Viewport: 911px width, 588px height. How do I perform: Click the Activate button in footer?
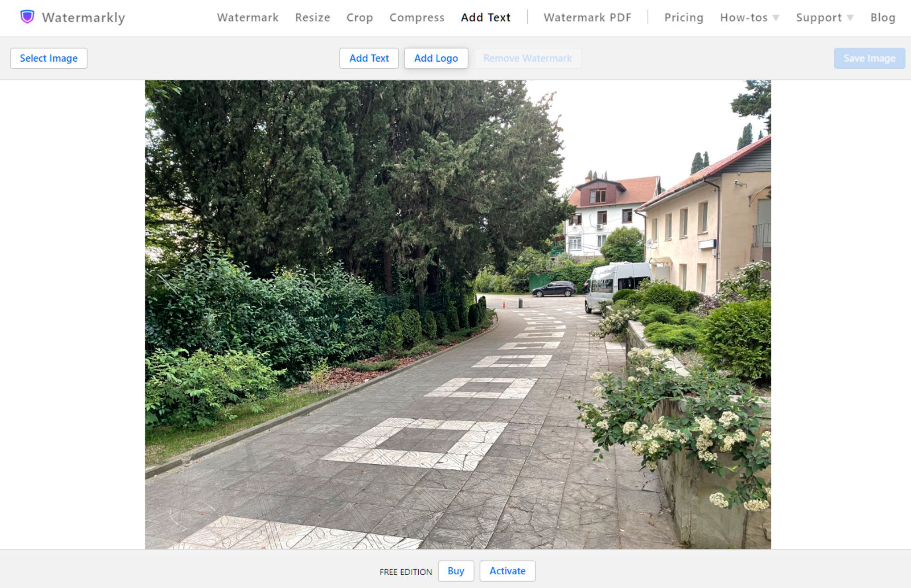(507, 571)
